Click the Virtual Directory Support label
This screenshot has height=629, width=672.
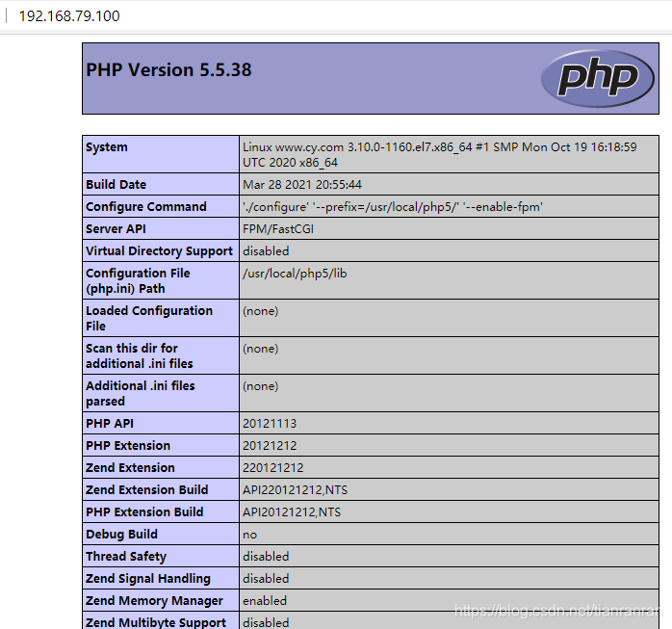159,251
